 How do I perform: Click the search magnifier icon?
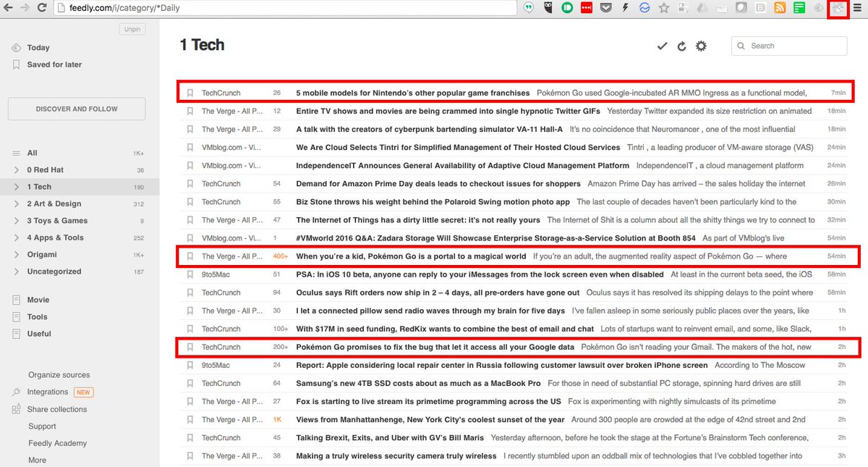(741, 46)
